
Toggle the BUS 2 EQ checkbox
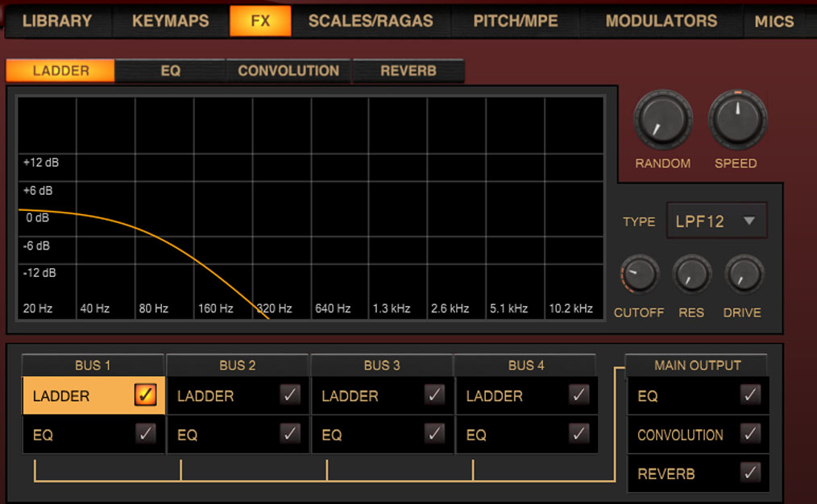(290, 433)
